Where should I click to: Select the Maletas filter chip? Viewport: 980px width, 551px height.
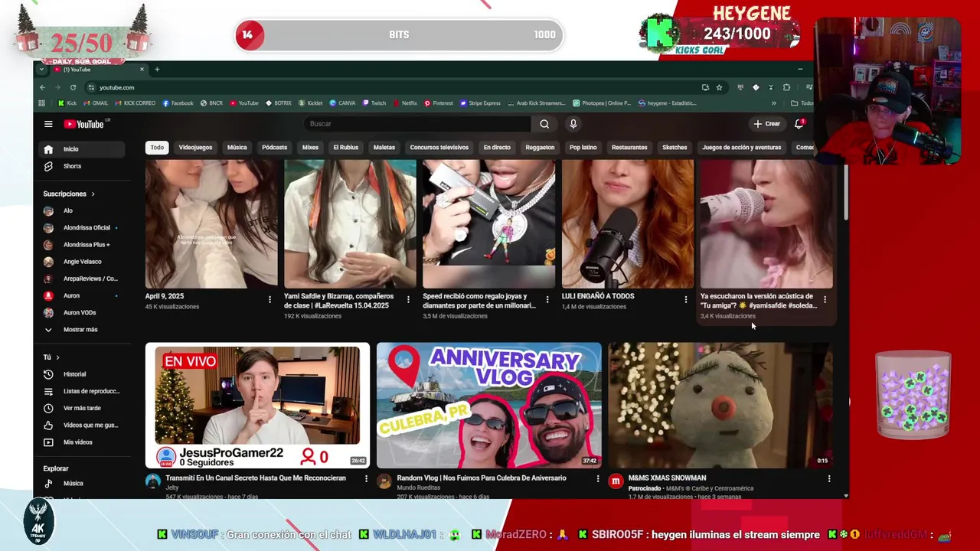[x=384, y=148]
